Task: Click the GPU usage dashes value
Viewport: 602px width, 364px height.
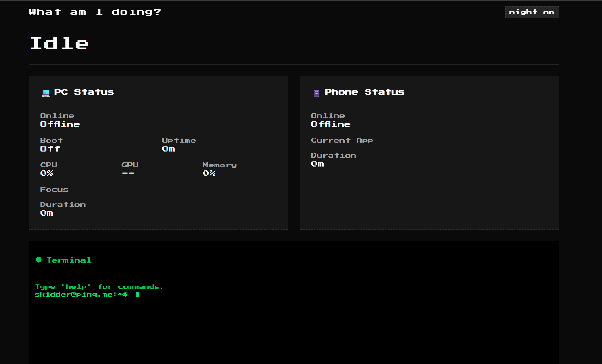Action: 128,173
